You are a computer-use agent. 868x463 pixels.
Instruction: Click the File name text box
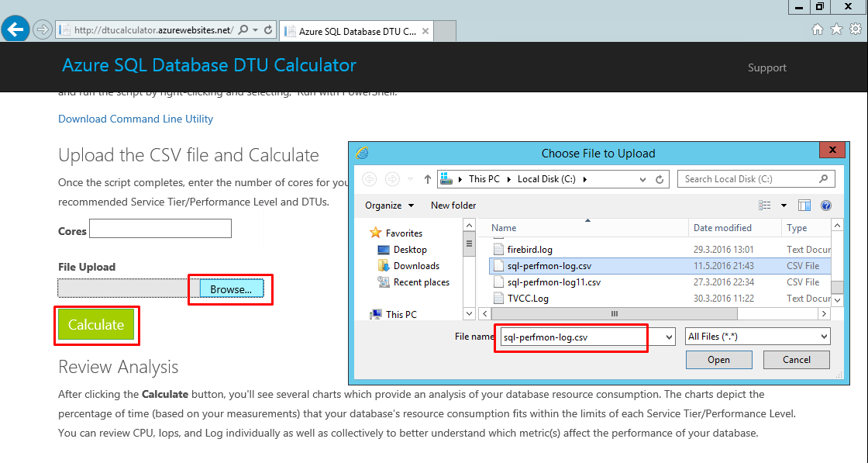[581, 337]
